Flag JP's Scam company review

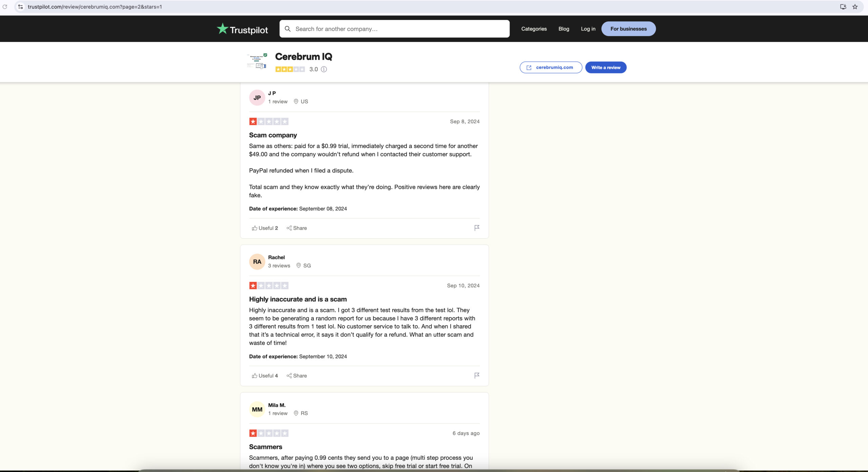477,228
